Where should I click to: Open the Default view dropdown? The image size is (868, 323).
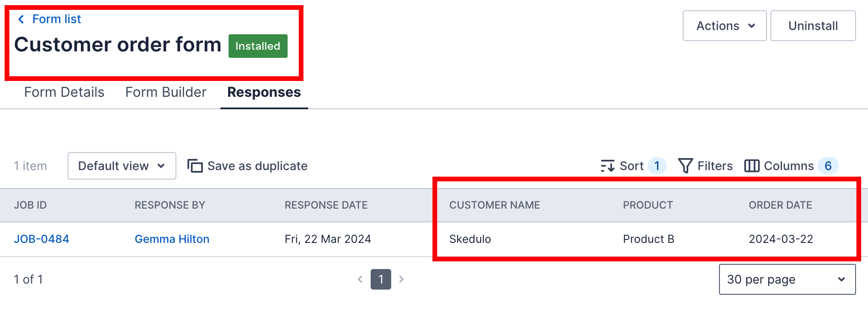(x=121, y=166)
